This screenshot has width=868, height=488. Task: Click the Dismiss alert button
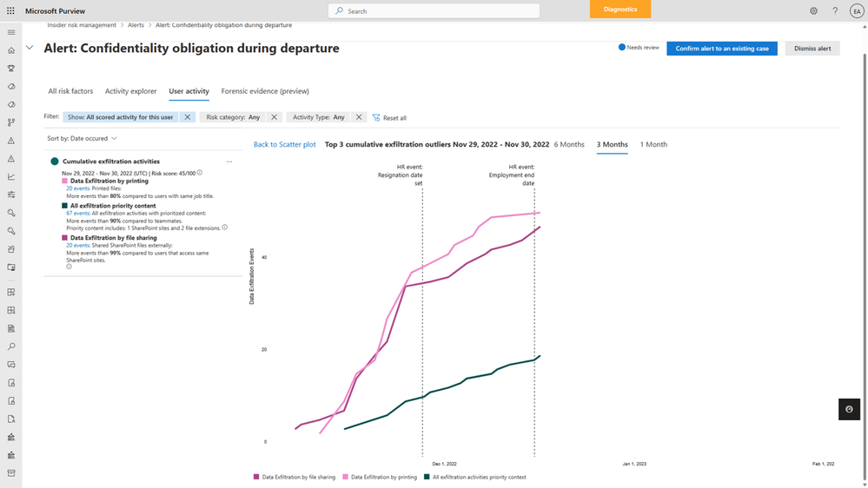[812, 48]
